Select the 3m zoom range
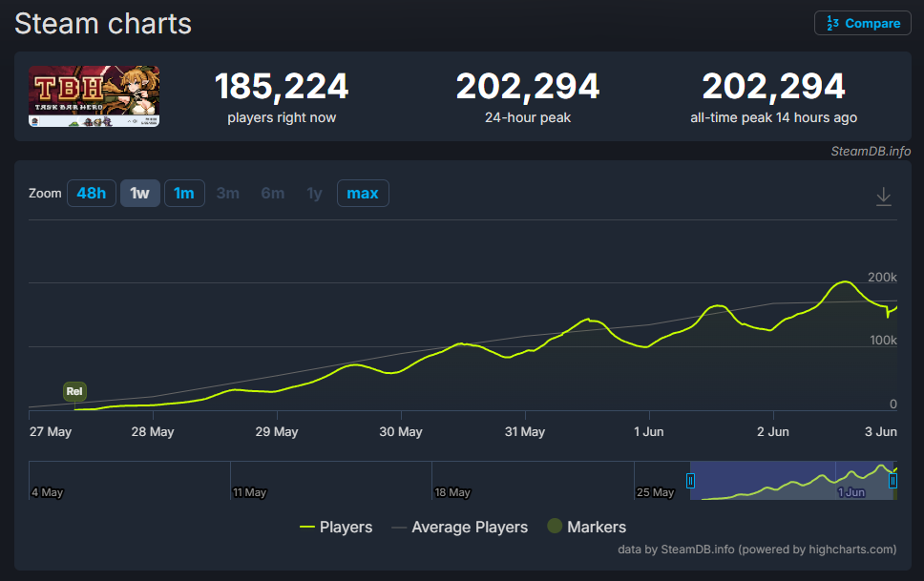This screenshot has height=581, width=924. coord(228,194)
